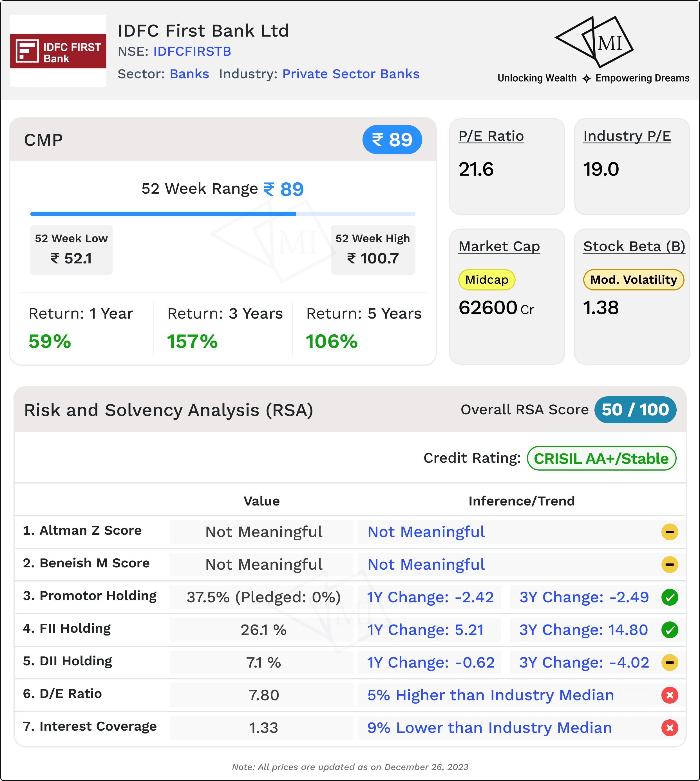Click the Midcap yellow tag
Image resolution: width=700 pixels, height=781 pixels.
(x=487, y=279)
